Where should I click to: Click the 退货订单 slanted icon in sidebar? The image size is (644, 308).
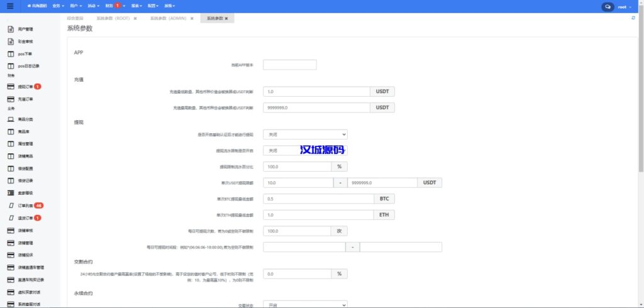tap(11, 217)
